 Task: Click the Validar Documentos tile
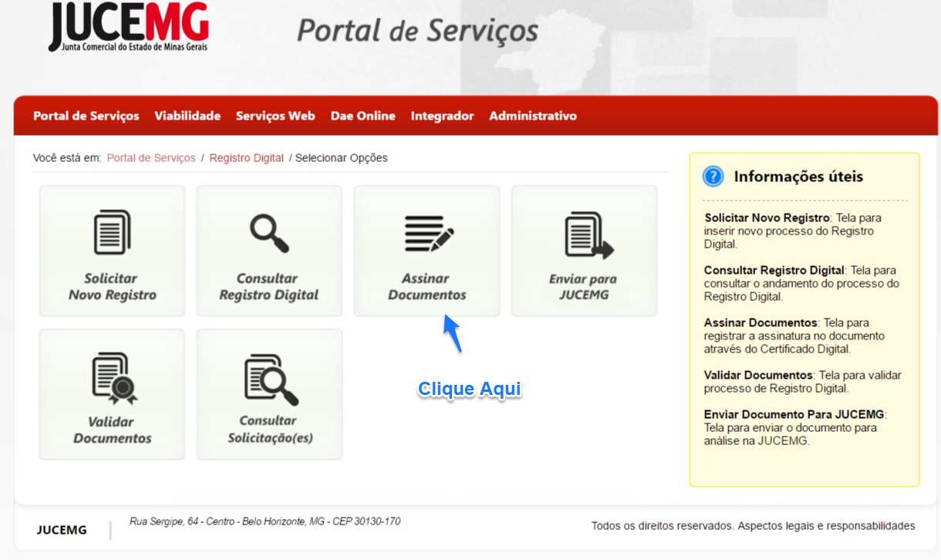pyautogui.click(x=111, y=393)
